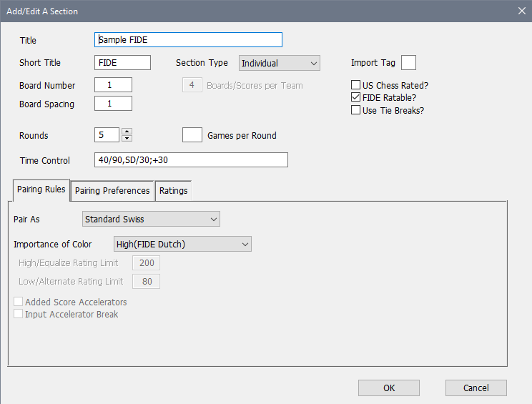Switch to the Pairing Preferences tab
Image resolution: width=532 pixels, height=404 pixels.
(x=112, y=190)
